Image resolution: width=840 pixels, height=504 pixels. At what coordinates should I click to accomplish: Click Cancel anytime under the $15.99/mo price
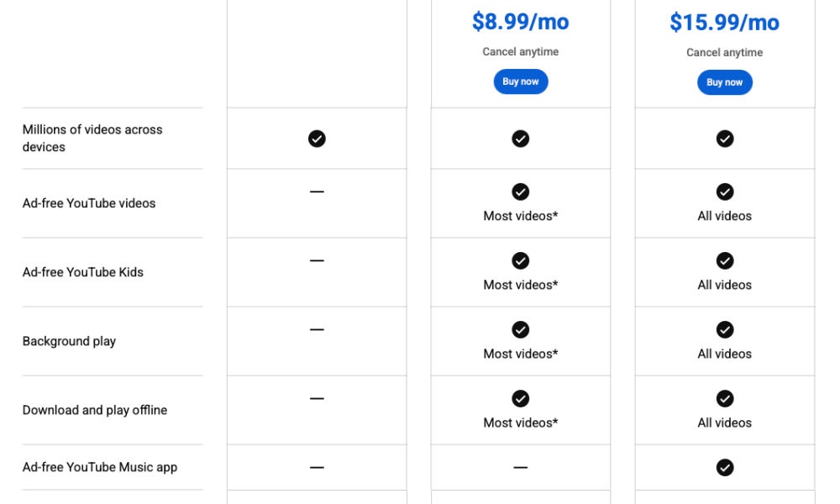(724, 52)
